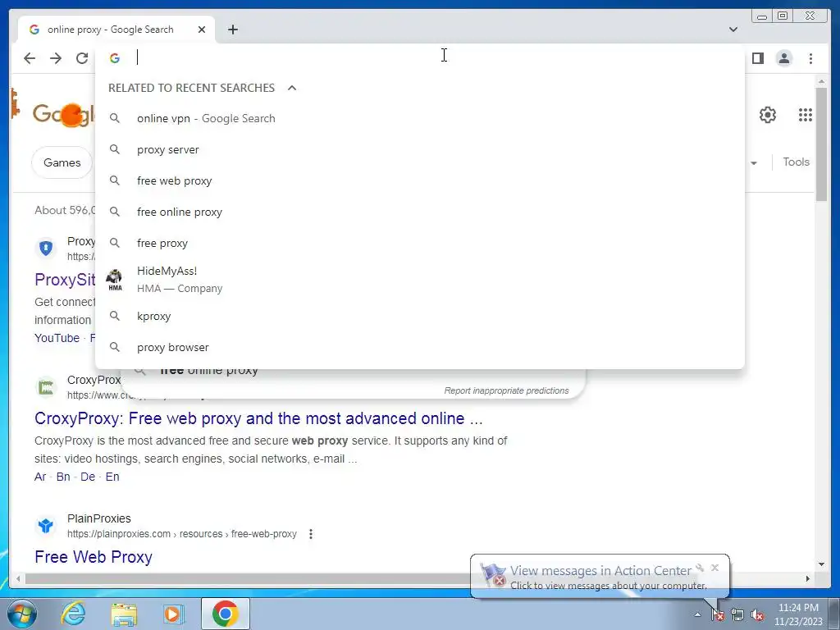Screen dimensions: 840x630
Task: Select the 'proxy server' suggestion
Action: pos(419,149)
